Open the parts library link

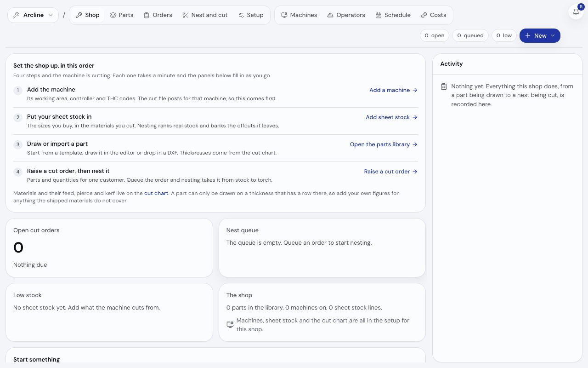384,144
